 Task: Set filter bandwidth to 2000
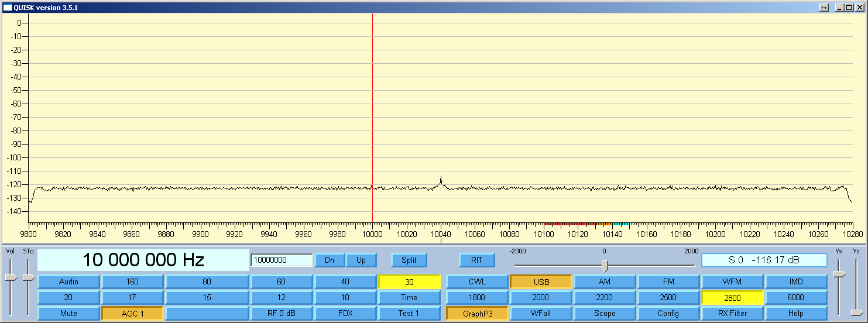[541, 297]
